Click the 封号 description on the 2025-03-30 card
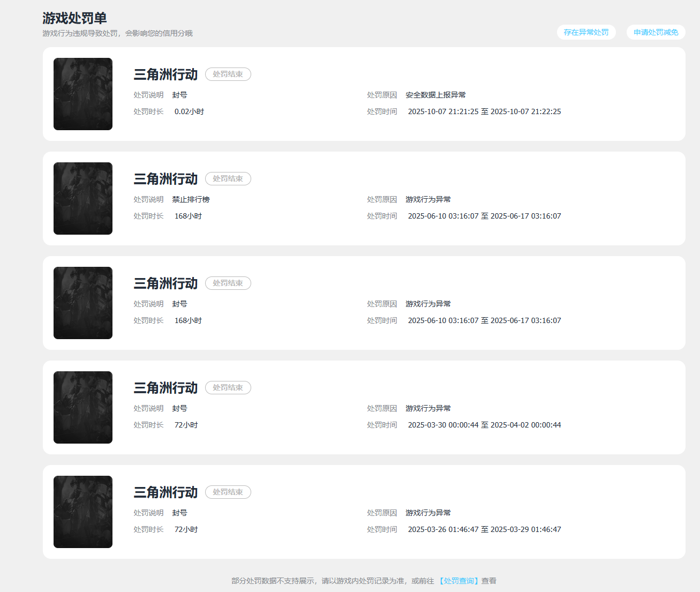 coord(179,408)
